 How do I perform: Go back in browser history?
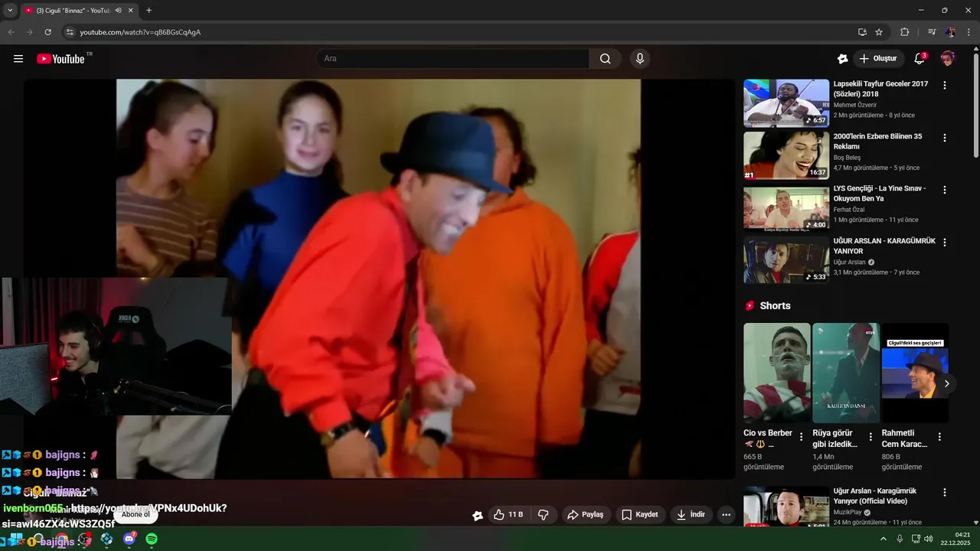tap(11, 32)
